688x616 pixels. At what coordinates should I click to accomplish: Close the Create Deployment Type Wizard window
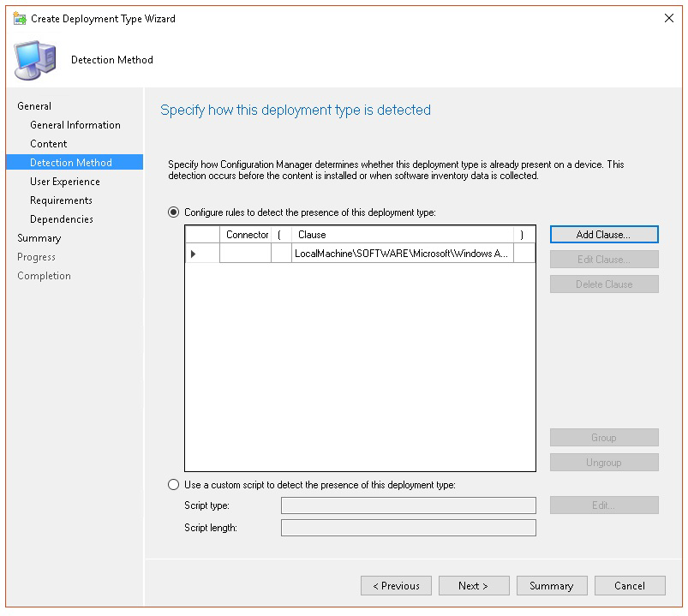tap(669, 18)
